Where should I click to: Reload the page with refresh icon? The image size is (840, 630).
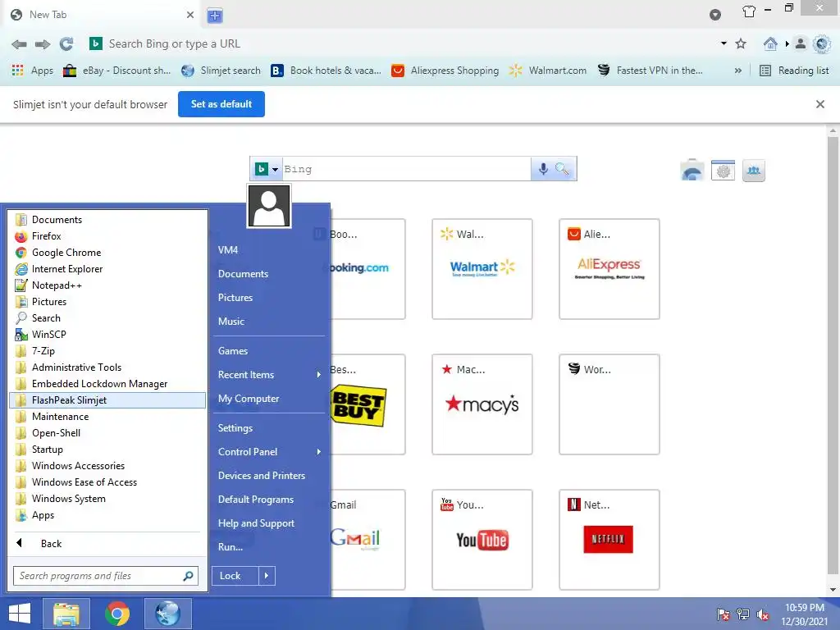point(66,44)
